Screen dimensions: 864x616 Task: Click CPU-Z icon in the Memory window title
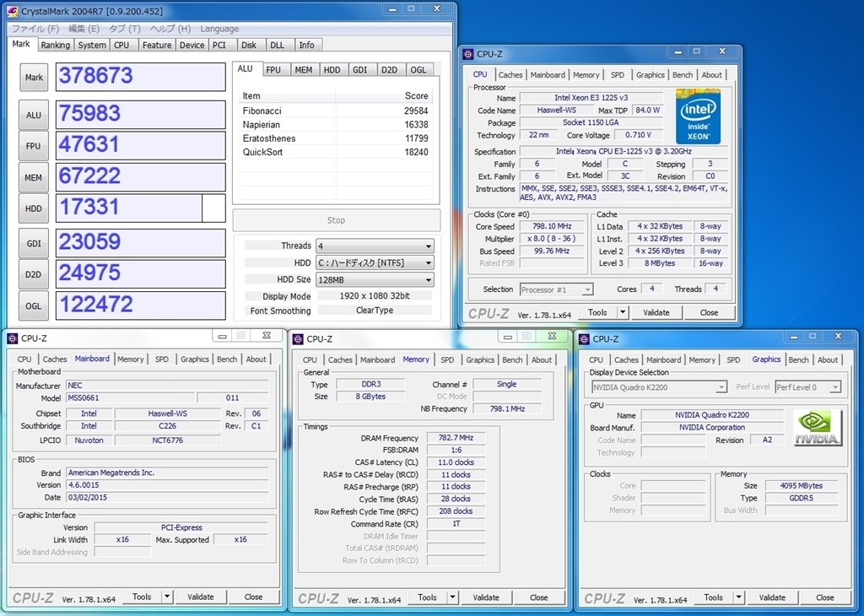click(299, 339)
